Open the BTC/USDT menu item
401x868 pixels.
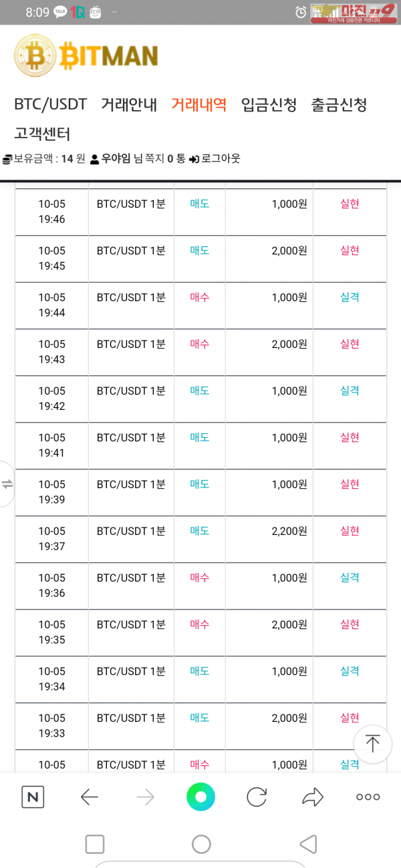(x=51, y=105)
